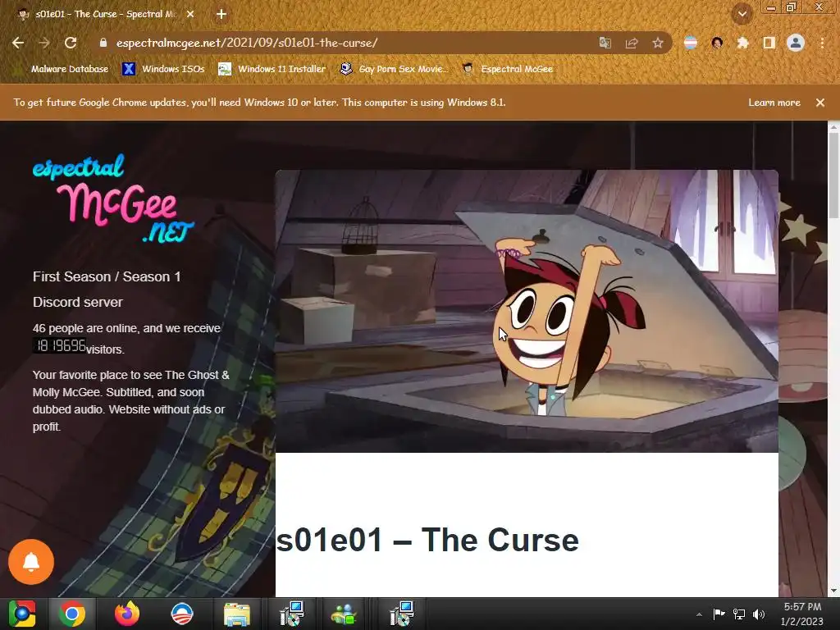Open the Start button on taskbar

point(22,614)
